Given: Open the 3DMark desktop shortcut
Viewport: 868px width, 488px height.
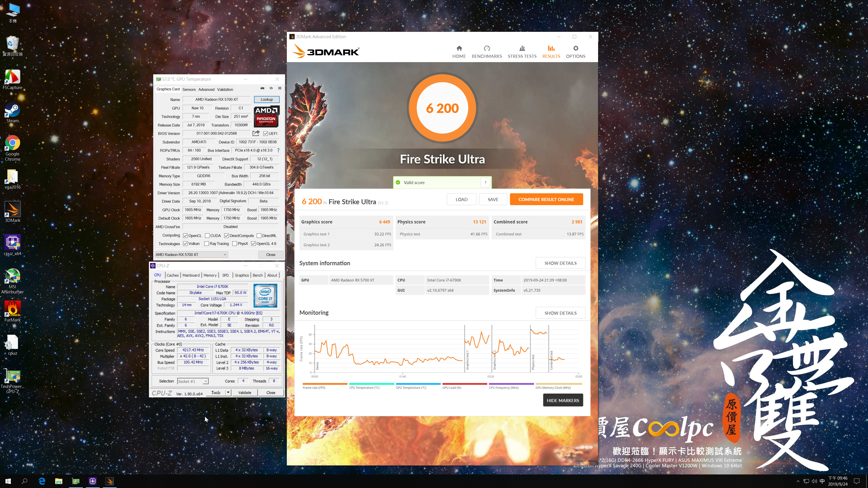Looking at the screenshot, I should pos(12,212).
